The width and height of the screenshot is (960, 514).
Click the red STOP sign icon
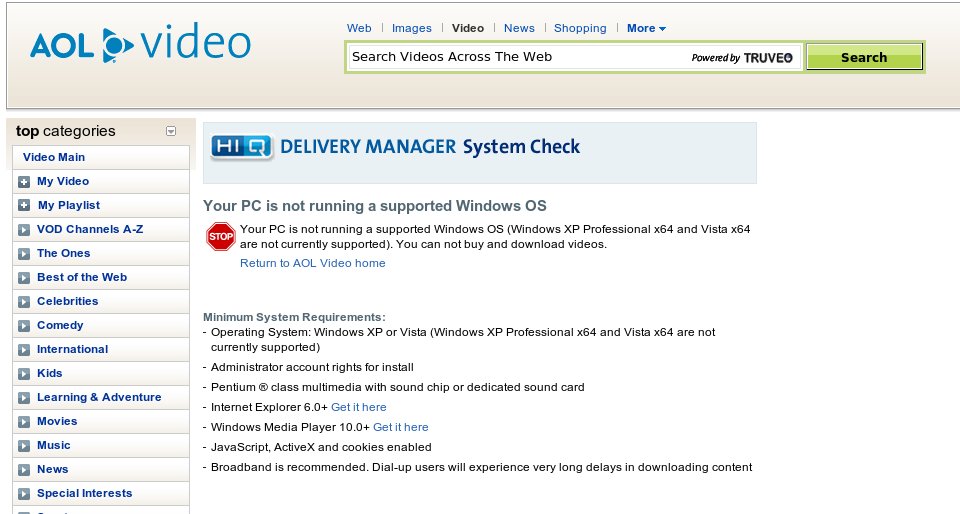pyautogui.click(x=220, y=236)
